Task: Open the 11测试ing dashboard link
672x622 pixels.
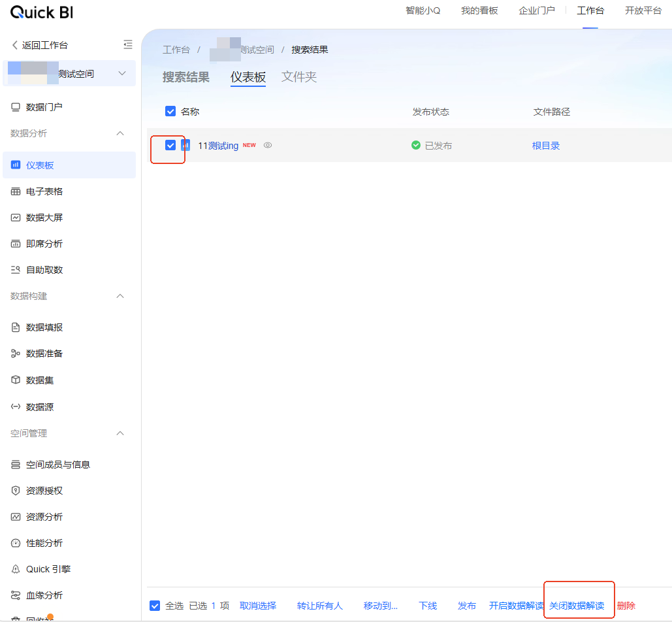Action: [218, 146]
